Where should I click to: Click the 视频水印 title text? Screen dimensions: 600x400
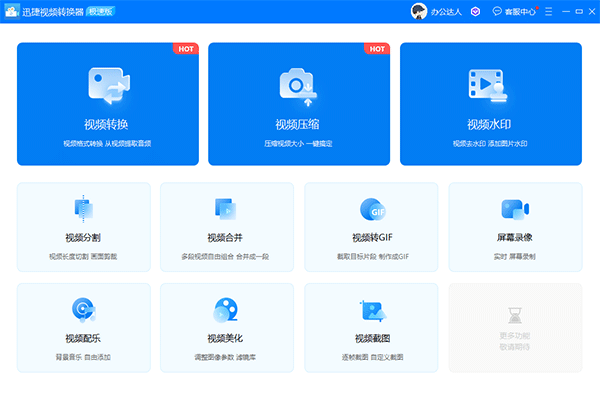[x=489, y=124]
